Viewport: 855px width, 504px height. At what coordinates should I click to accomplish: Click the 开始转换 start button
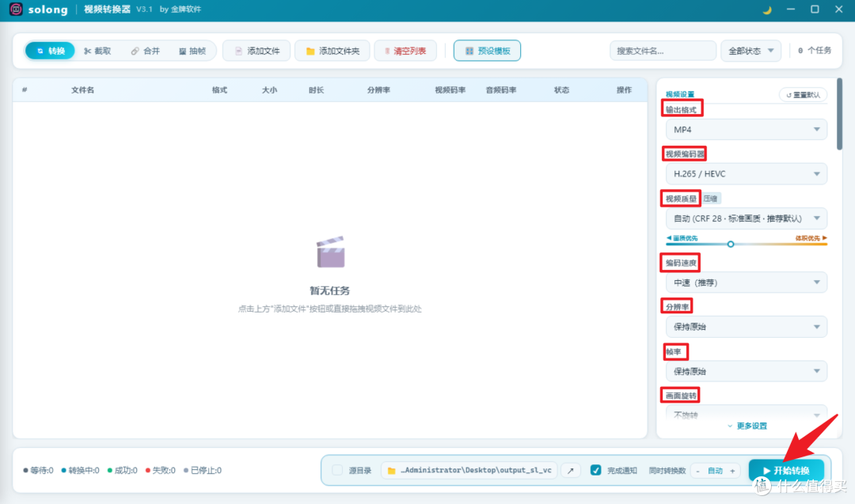coord(786,471)
